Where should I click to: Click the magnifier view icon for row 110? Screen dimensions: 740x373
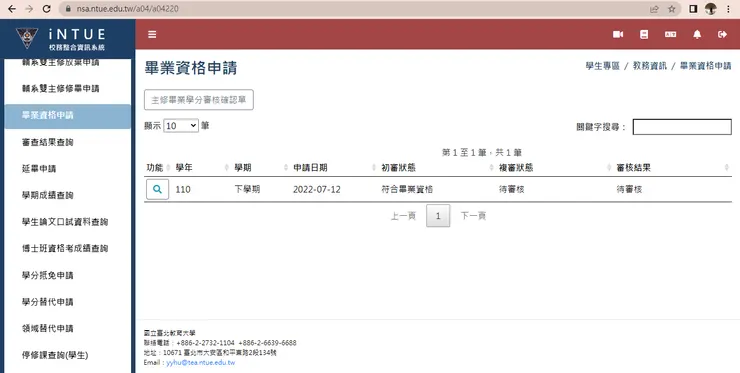[158, 189]
